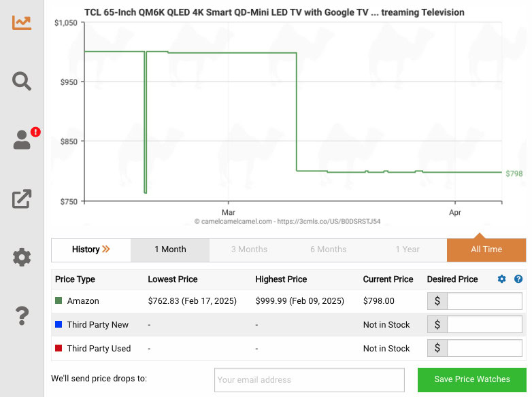This screenshot has height=397, width=532.
Task: Select the 1 Month range tab
Action: point(170,249)
